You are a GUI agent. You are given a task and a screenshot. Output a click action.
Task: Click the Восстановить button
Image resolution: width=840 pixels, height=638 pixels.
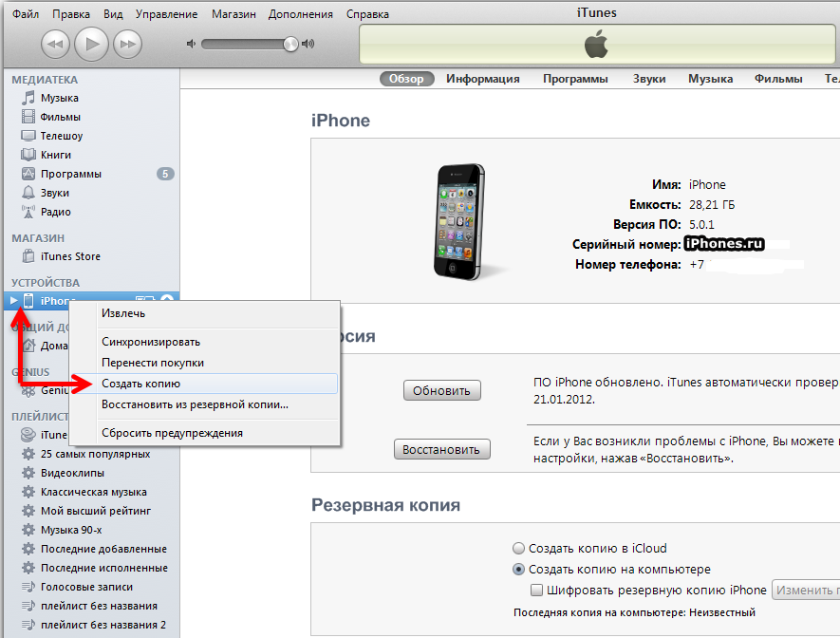tap(442, 449)
